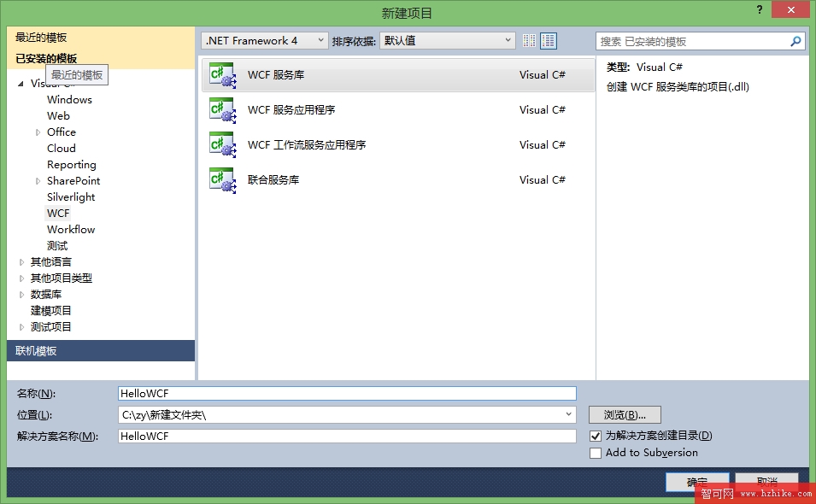Open the 位置 path dropdown
Viewport: 816px width, 504px height.
569,414
